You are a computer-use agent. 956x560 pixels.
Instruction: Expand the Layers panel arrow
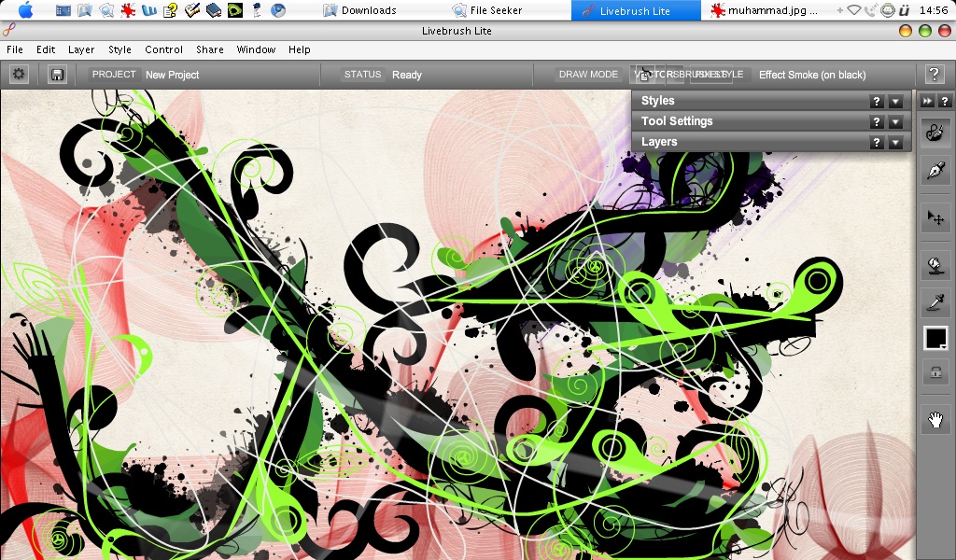(x=895, y=143)
